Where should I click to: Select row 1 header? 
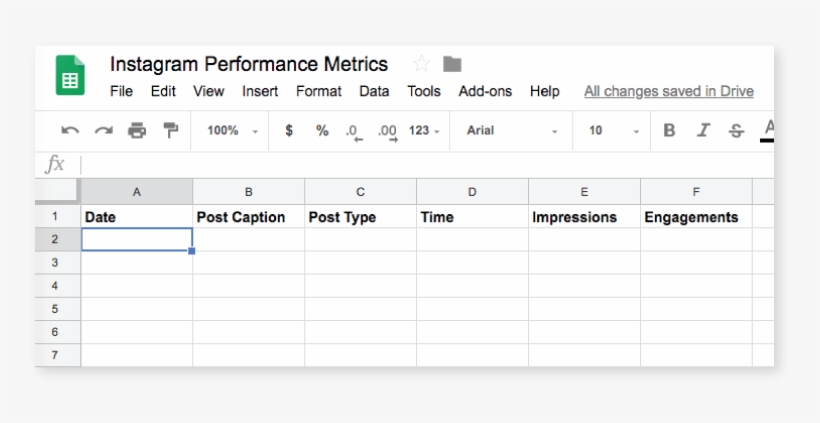58,216
